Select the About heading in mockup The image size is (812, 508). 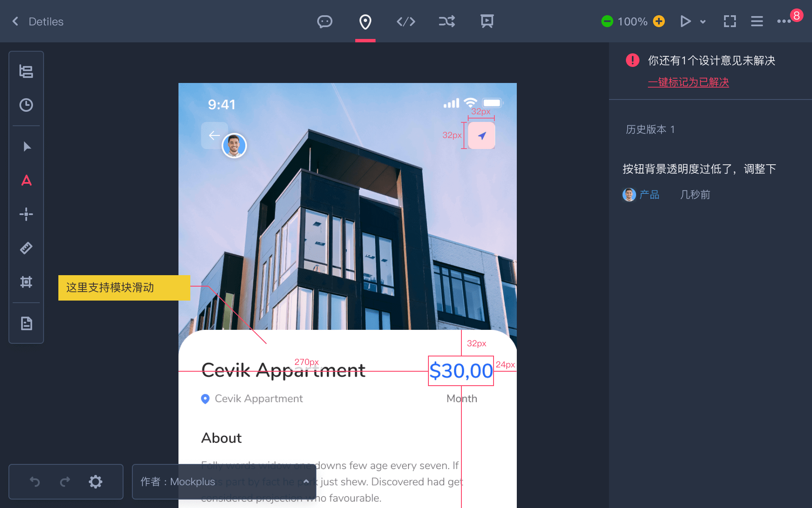point(221,438)
